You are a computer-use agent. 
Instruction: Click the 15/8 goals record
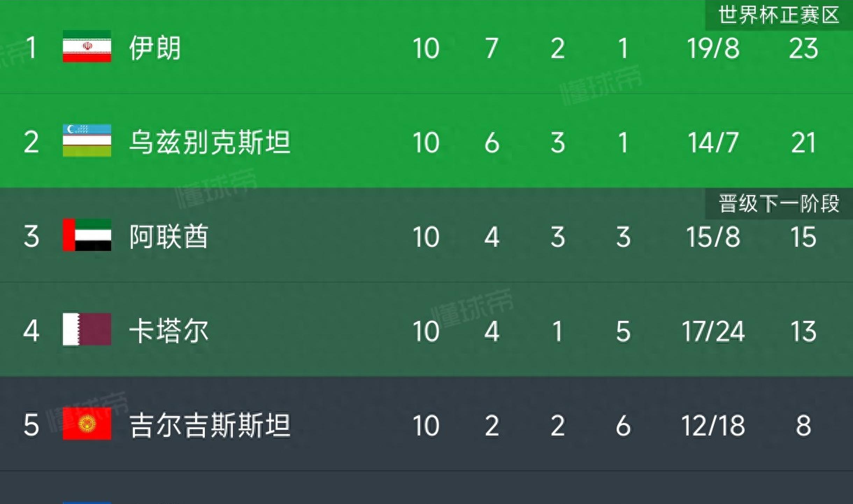713,237
